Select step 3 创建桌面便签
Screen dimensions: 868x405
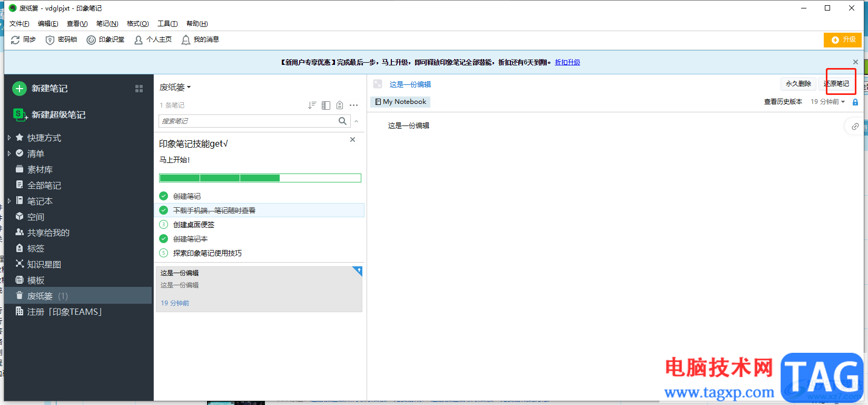point(194,225)
